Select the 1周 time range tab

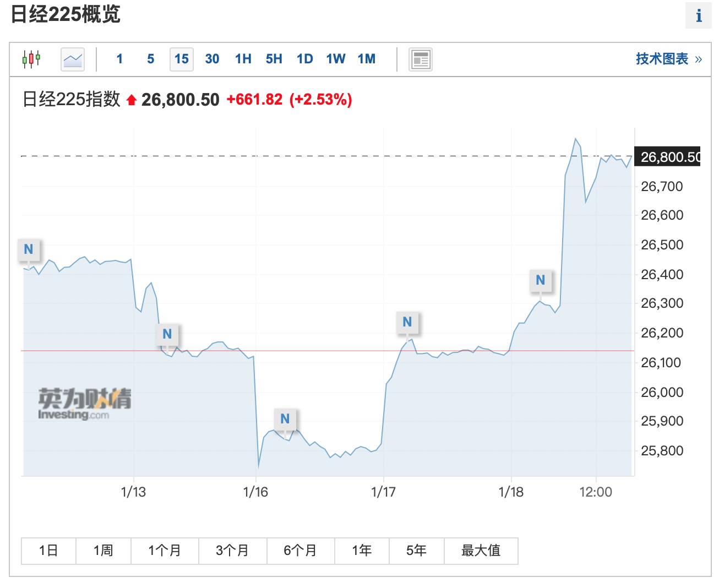(104, 551)
